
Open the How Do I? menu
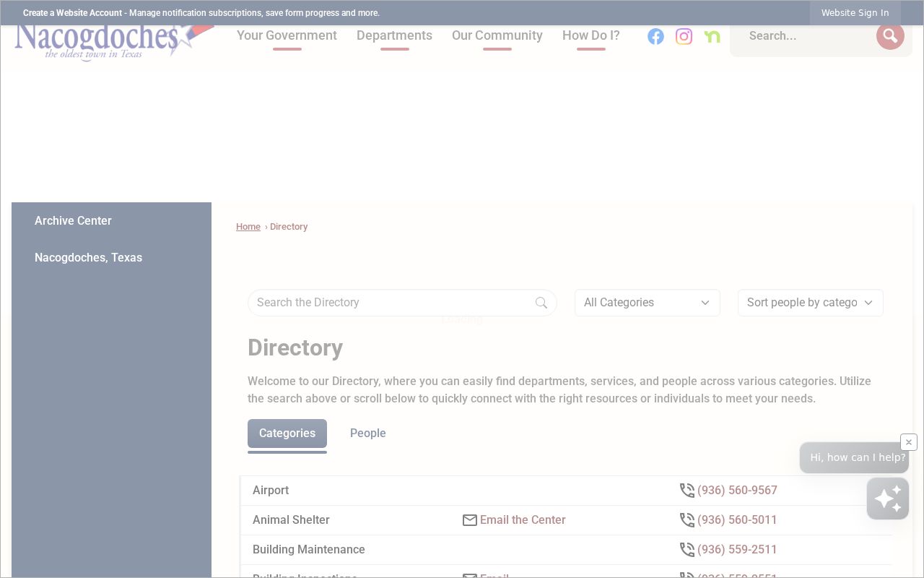[591, 35]
